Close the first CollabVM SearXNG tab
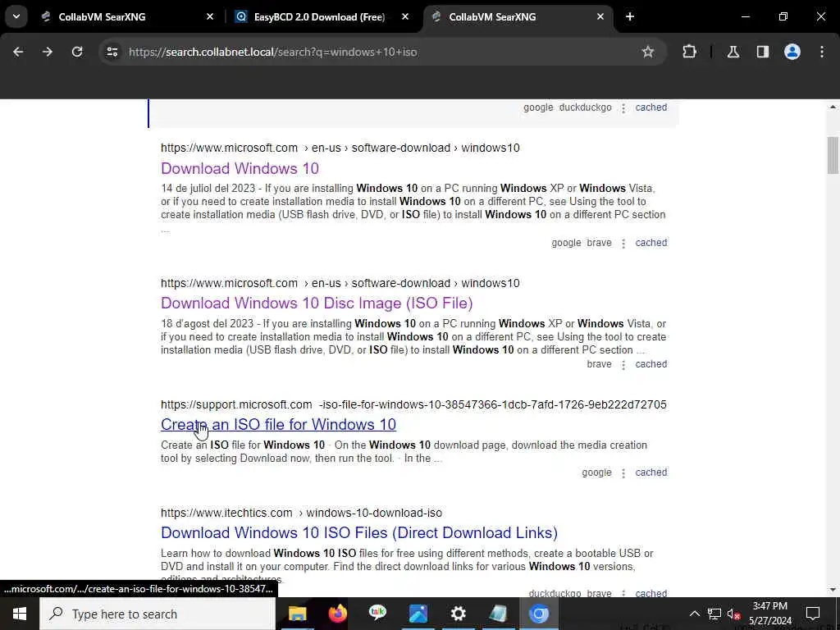 tap(210, 16)
